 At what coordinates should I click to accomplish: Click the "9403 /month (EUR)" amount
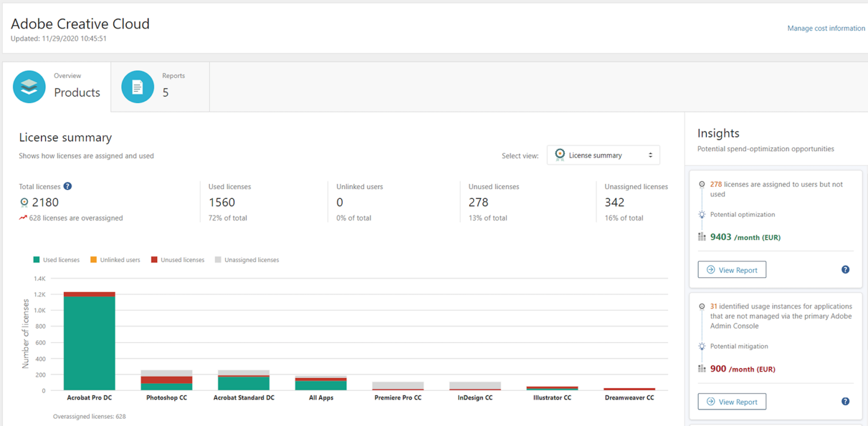[745, 237]
